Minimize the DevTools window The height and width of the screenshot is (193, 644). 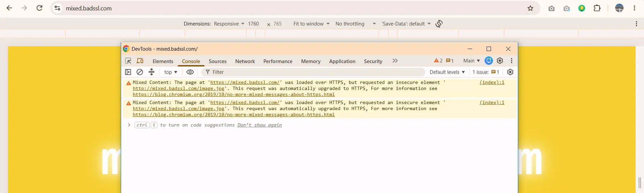tap(470, 49)
